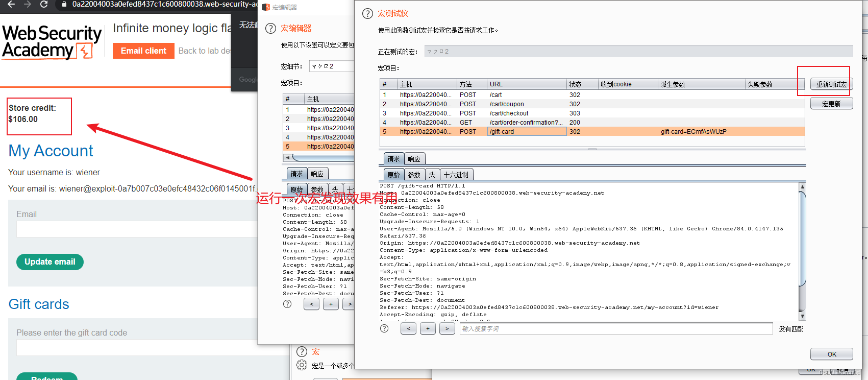Open the gear settings icon at bottom
The width and height of the screenshot is (868, 380).
pyautogui.click(x=302, y=365)
